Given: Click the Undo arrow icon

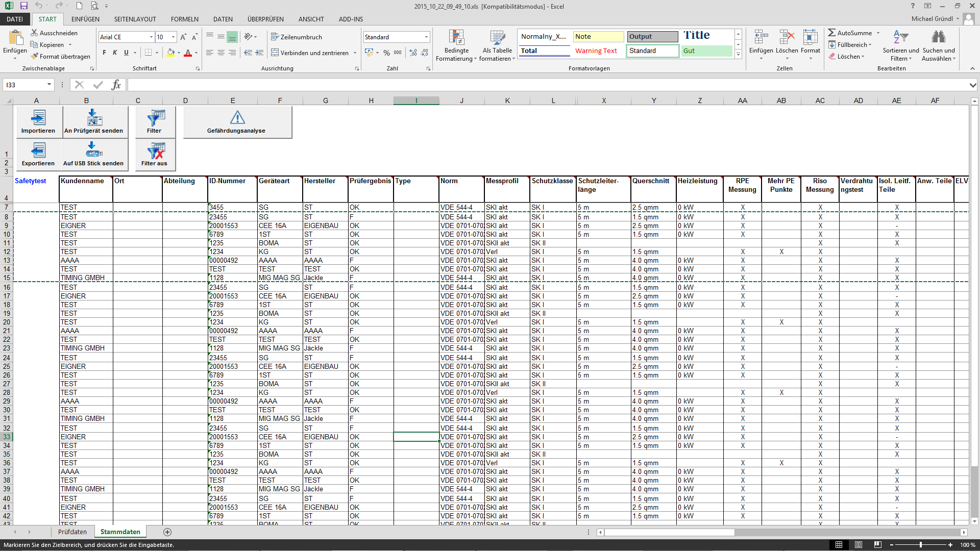Looking at the screenshot, I should point(39,6).
